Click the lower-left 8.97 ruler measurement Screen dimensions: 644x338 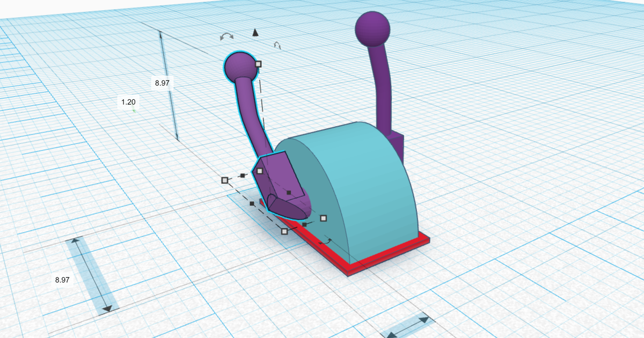pyautogui.click(x=62, y=280)
